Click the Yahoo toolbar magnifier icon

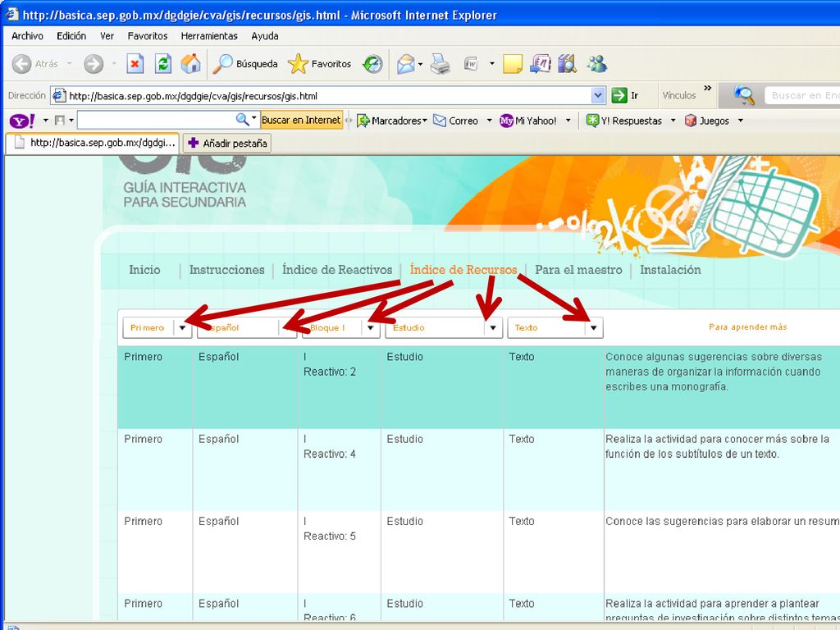(x=243, y=120)
